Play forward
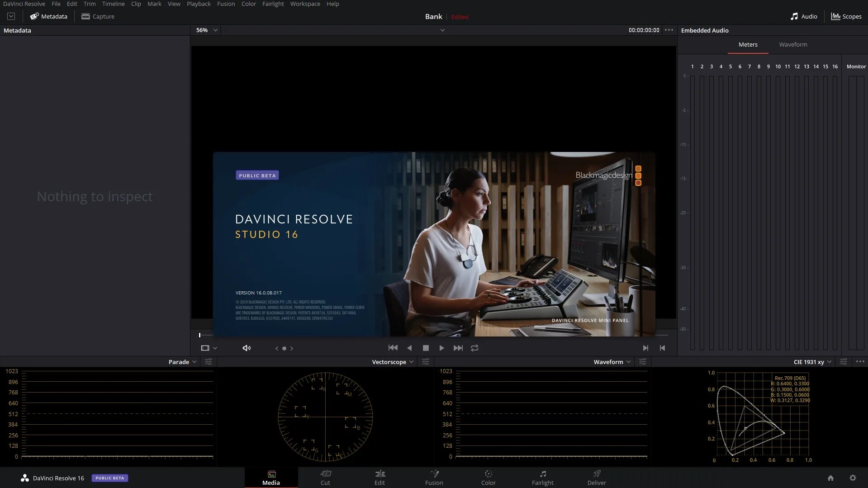The image size is (868, 488). pos(442,348)
